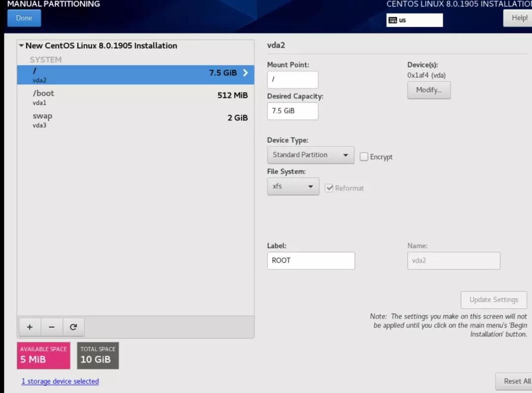The image size is (532, 393).
Task: Click the Update Settings button
Action: (x=494, y=300)
